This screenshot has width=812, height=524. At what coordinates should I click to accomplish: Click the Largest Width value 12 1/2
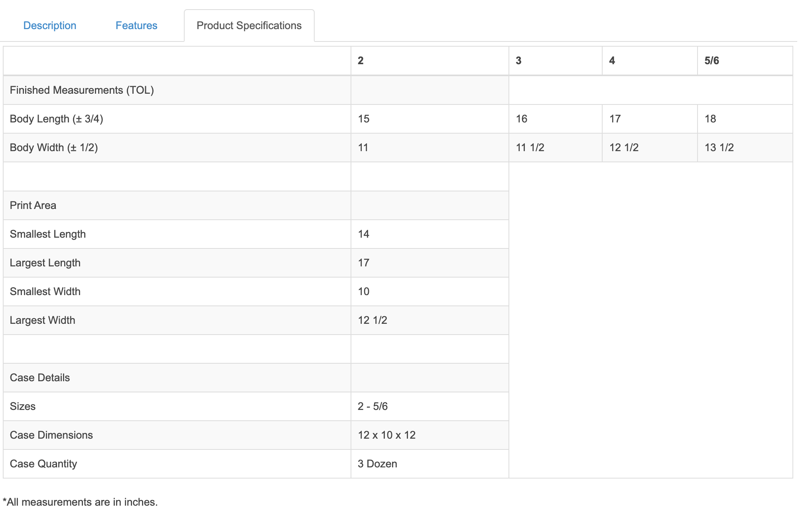point(372,320)
